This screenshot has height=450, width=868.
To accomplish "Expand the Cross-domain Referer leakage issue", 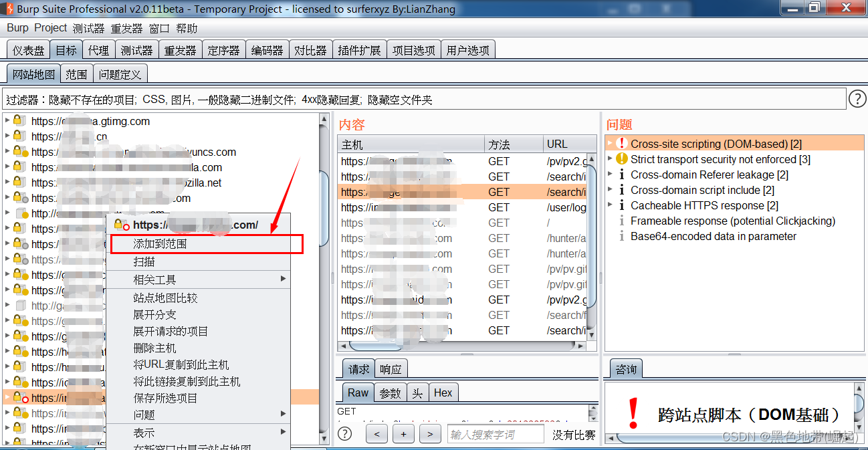I will click(x=610, y=175).
